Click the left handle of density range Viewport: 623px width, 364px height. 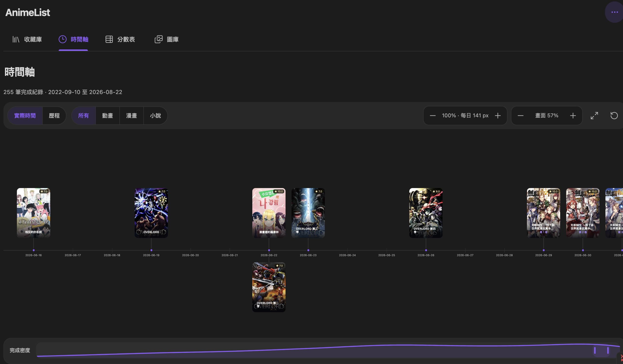[595, 350]
